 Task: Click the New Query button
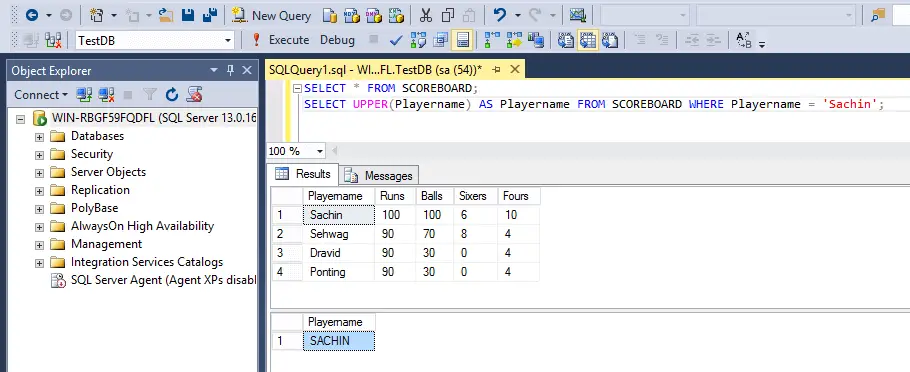click(271, 16)
